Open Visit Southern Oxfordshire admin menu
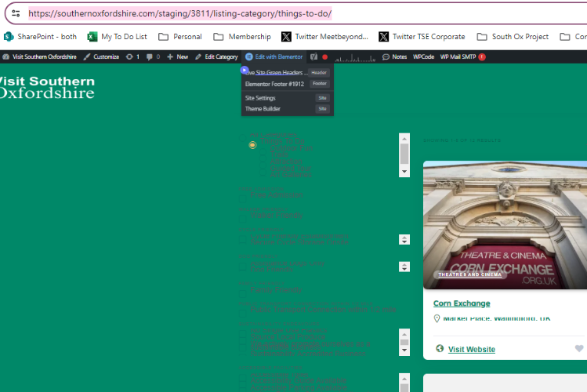 click(x=40, y=57)
